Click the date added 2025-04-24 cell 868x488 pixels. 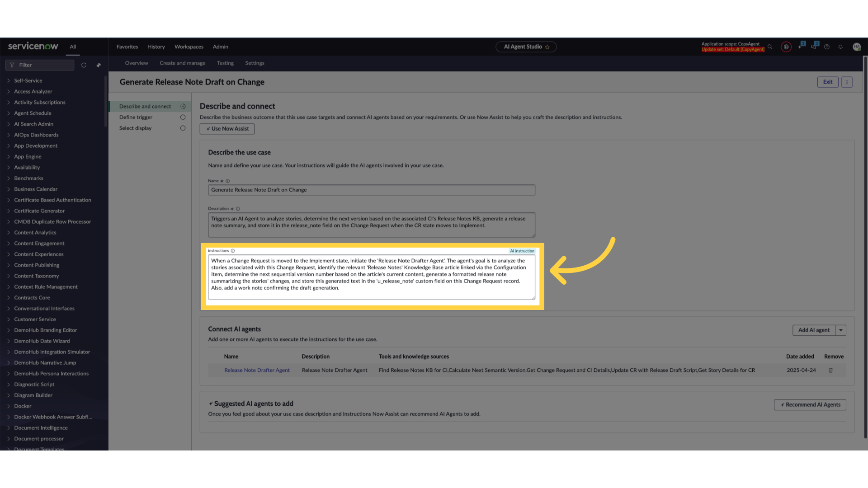click(x=801, y=370)
